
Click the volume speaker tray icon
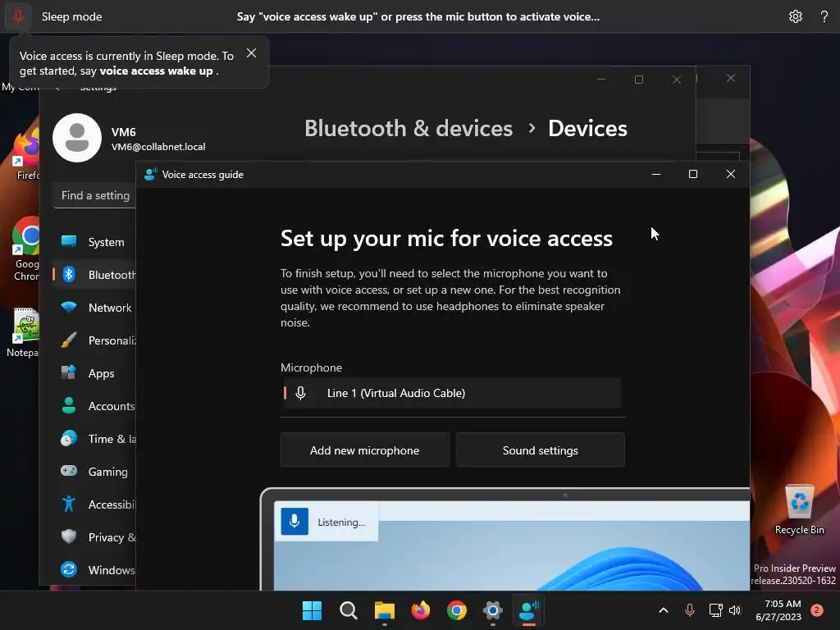point(735,610)
